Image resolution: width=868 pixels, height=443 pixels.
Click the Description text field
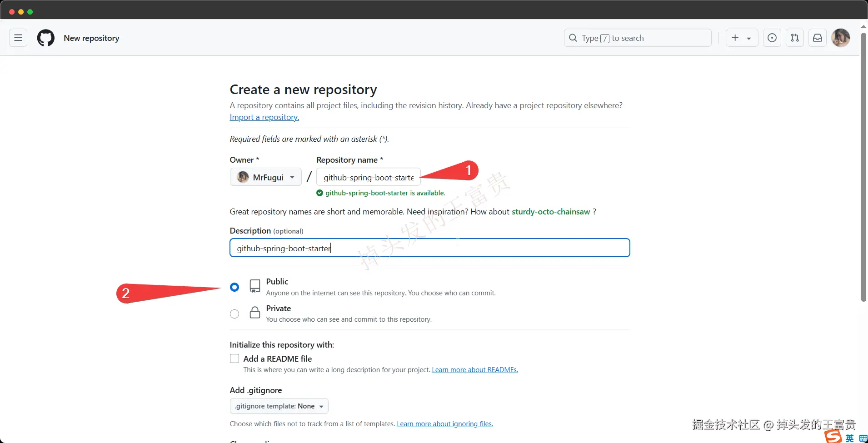click(429, 248)
